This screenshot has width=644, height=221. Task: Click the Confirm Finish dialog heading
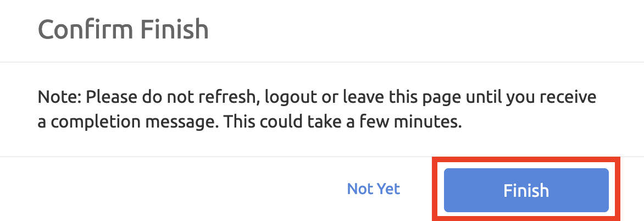(x=123, y=29)
